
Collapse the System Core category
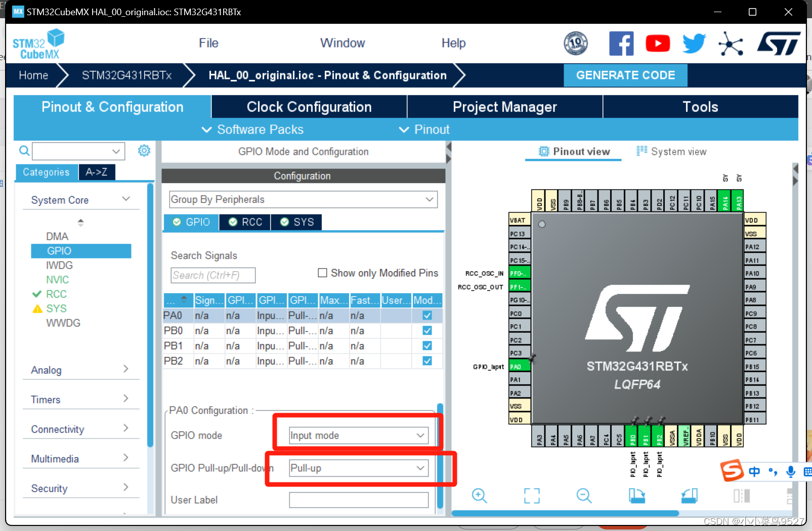click(126, 199)
